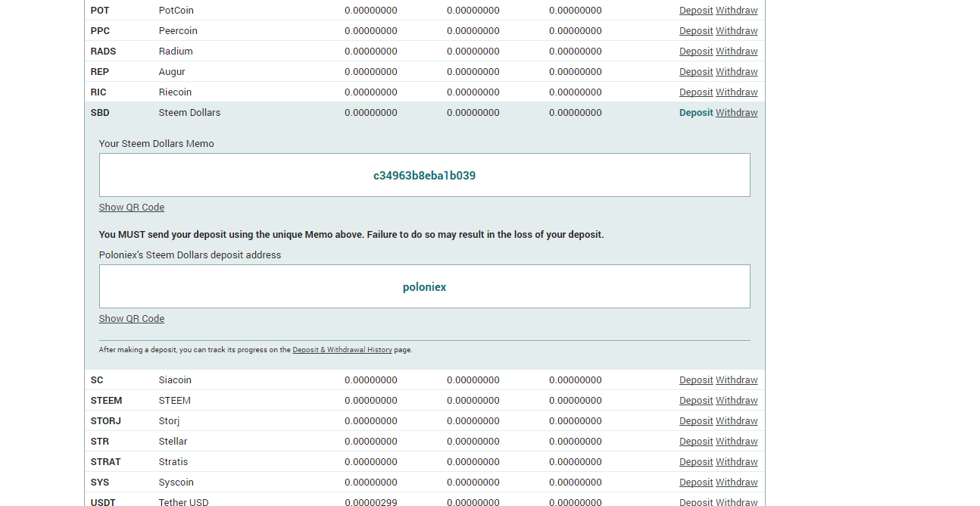Open Withdraw for Radium row
The height and width of the screenshot is (506, 980).
[737, 52]
